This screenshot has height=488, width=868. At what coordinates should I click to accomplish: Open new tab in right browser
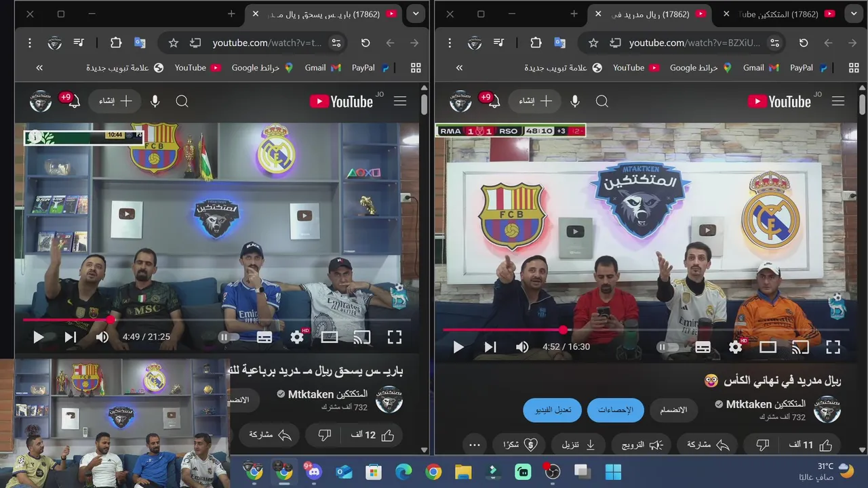(574, 14)
